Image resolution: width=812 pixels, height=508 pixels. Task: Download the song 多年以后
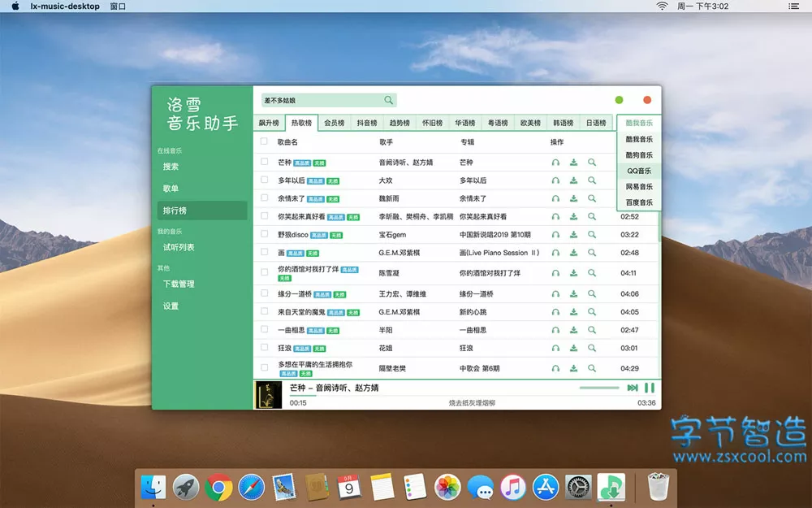(573, 180)
